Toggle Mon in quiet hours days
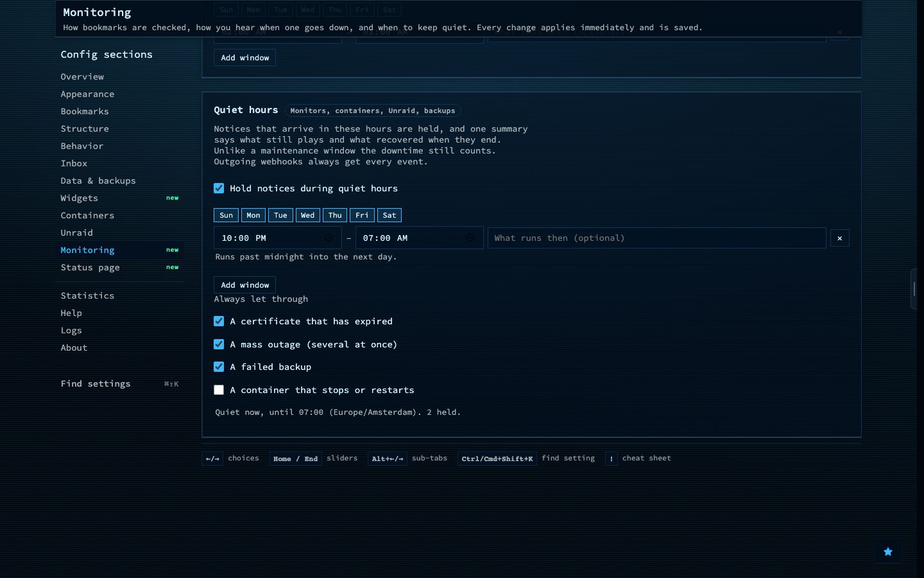Image resolution: width=924 pixels, height=578 pixels. click(253, 215)
